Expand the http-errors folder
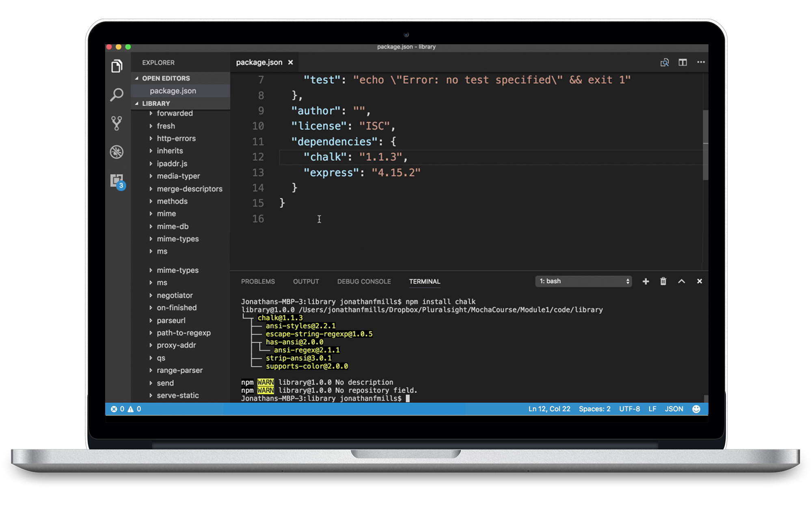 click(x=176, y=138)
